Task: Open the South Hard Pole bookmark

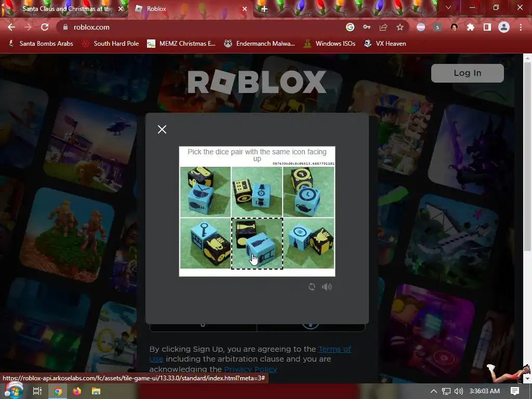Action: 111,44
